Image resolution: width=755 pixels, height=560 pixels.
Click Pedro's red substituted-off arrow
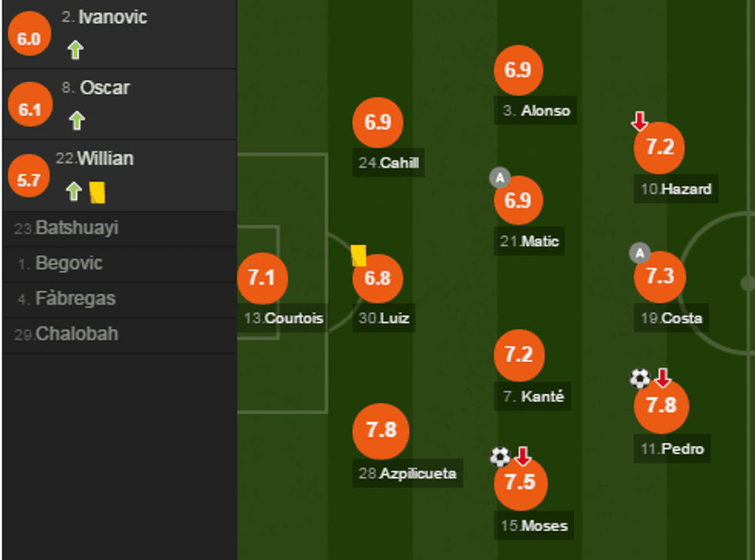point(663,377)
